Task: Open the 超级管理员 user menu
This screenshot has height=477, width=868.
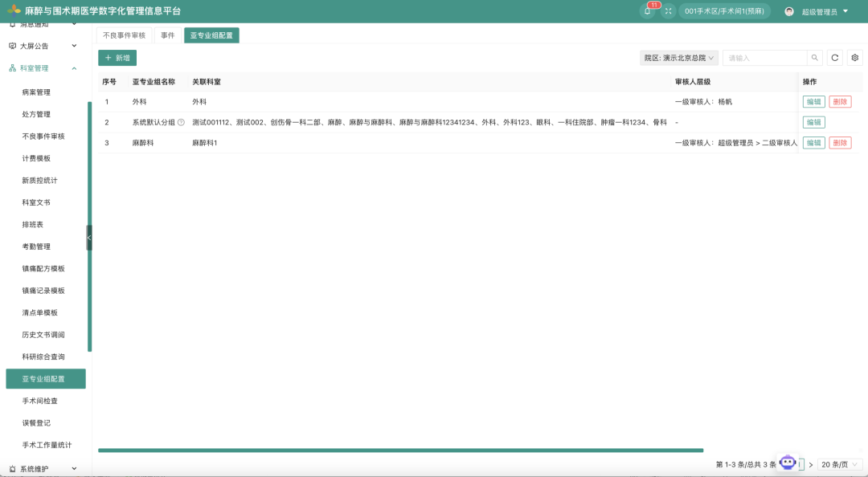Action: (825, 11)
